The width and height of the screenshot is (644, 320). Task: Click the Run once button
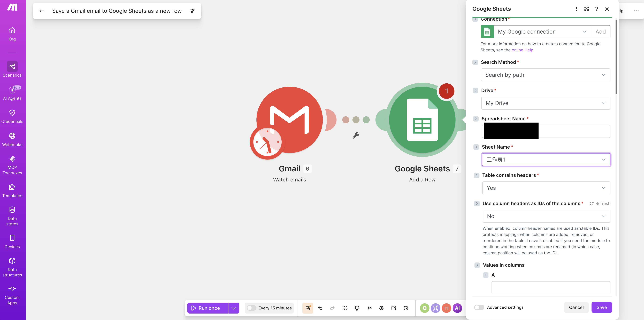pyautogui.click(x=208, y=308)
